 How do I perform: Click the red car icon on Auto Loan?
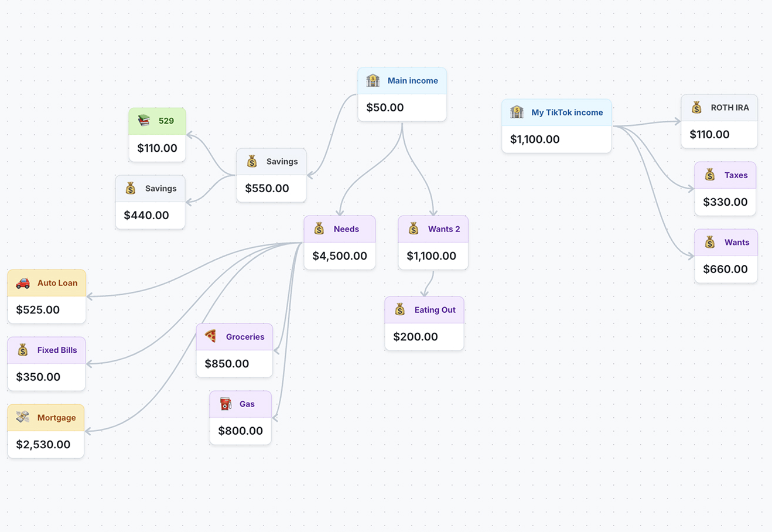(x=23, y=283)
